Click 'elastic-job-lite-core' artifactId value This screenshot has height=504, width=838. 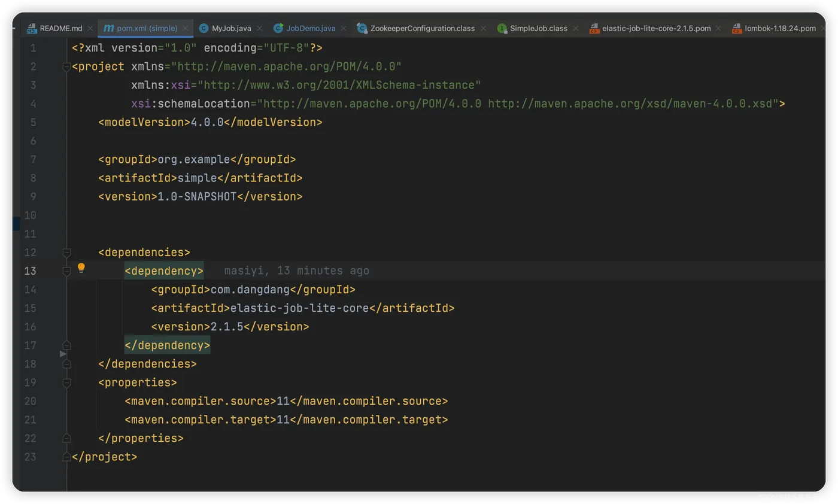click(300, 308)
